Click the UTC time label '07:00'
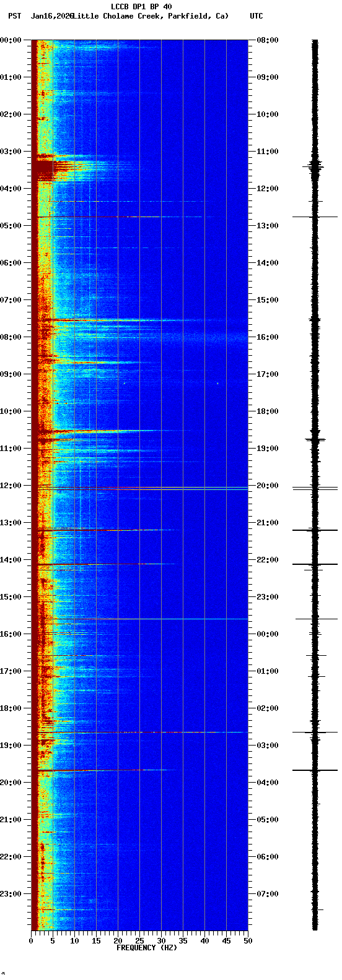 click(268, 894)
